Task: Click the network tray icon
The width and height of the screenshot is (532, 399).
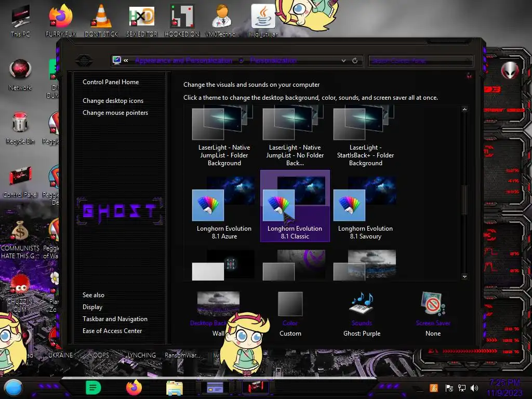Action: pos(462,388)
